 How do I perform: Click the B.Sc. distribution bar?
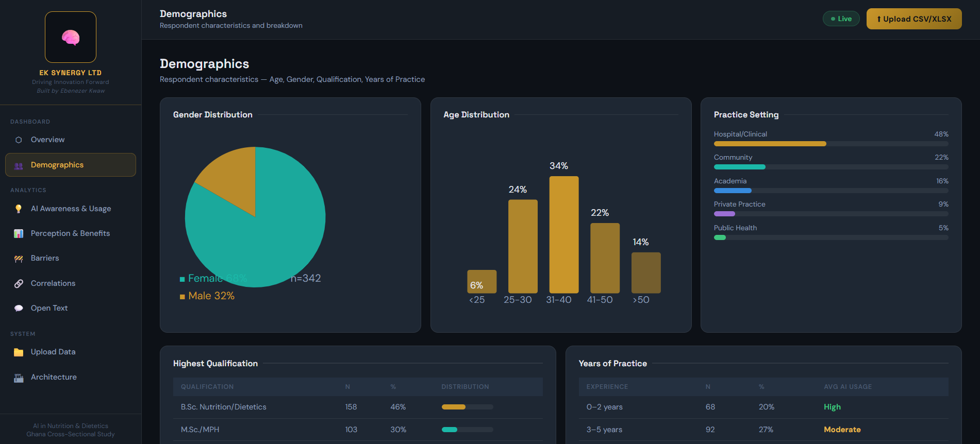pyautogui.click(x=467, y=407)
